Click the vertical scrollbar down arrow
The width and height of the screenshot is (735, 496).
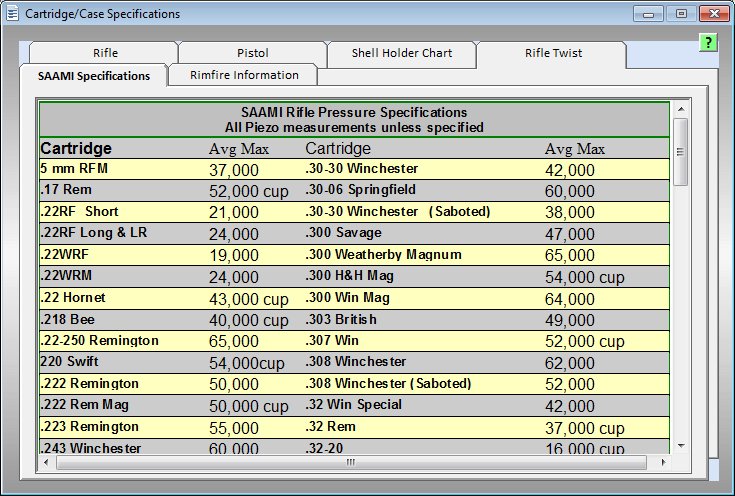[x=681, y=446]
